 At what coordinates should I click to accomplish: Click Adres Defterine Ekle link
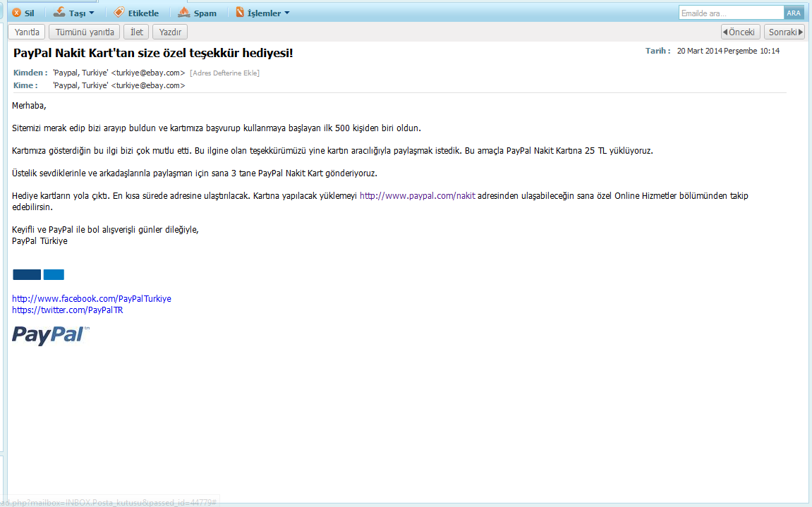pos(225,73)
